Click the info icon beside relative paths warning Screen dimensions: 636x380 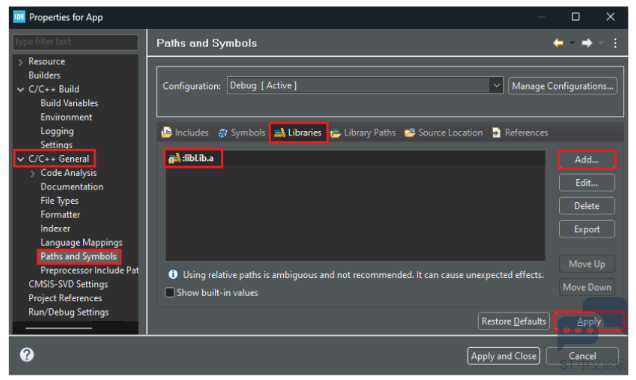pos(173,275)
